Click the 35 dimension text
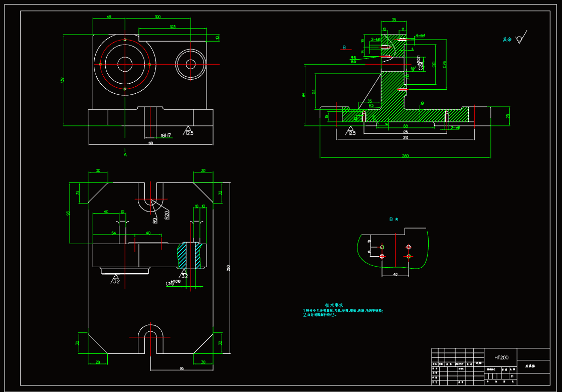 click(369, 101)
